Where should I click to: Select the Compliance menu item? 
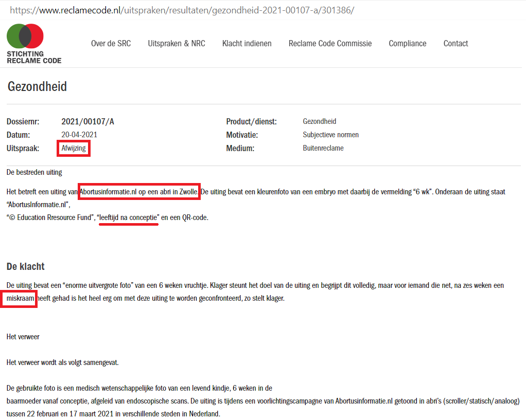[x=408, y=44]
